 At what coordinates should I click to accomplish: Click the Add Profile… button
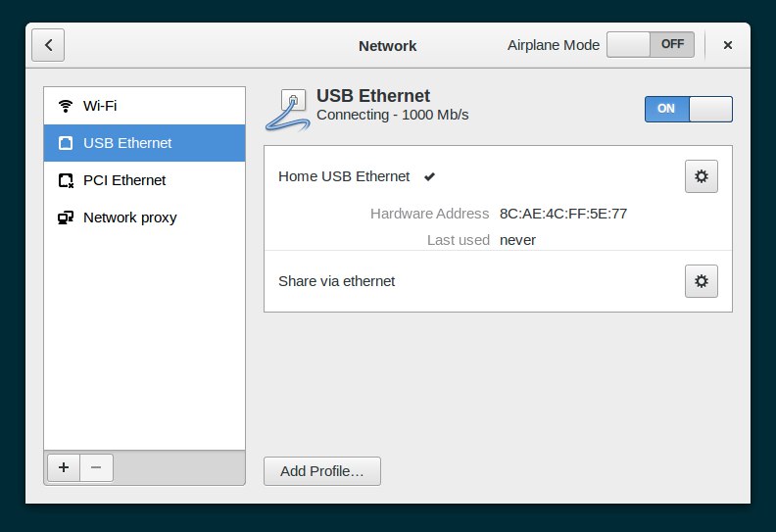(321, 471)
